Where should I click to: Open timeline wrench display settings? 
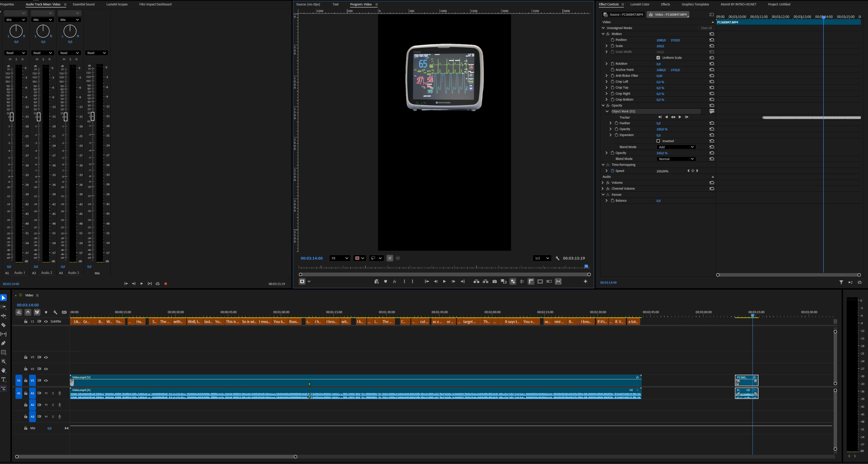point(55,312)
